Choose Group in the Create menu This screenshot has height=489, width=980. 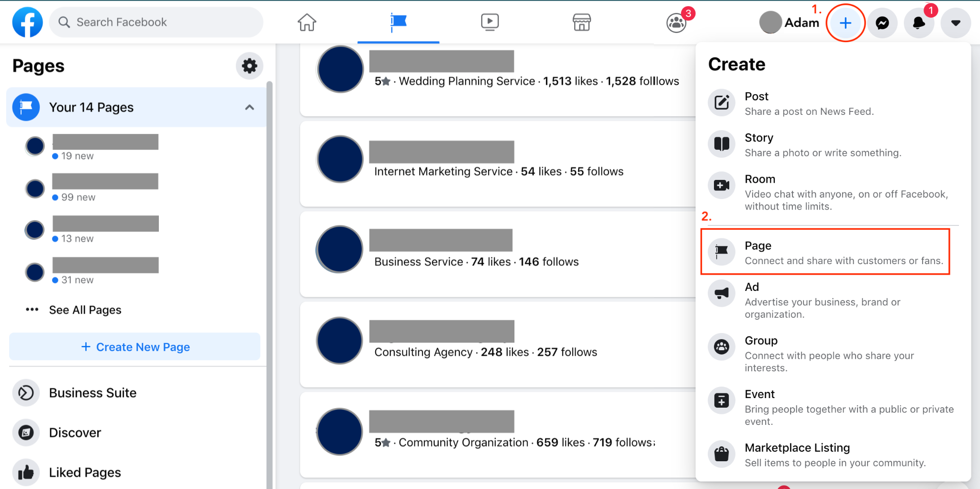833,354
